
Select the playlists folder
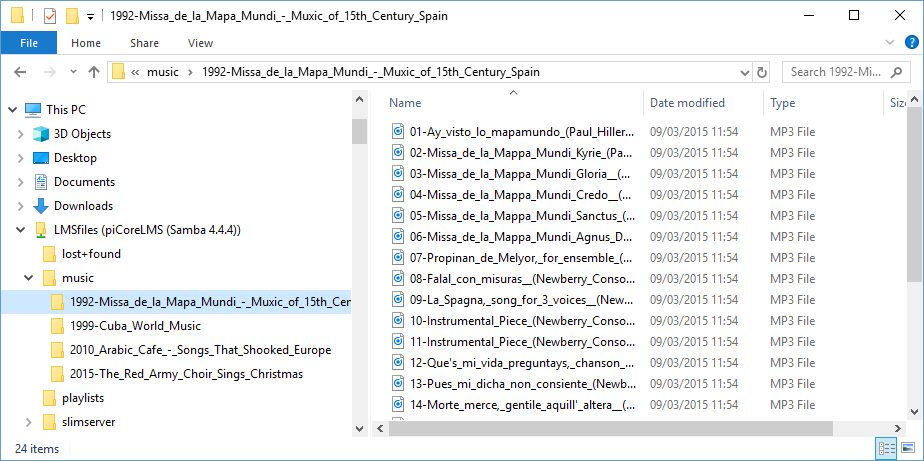pos(83,398)
